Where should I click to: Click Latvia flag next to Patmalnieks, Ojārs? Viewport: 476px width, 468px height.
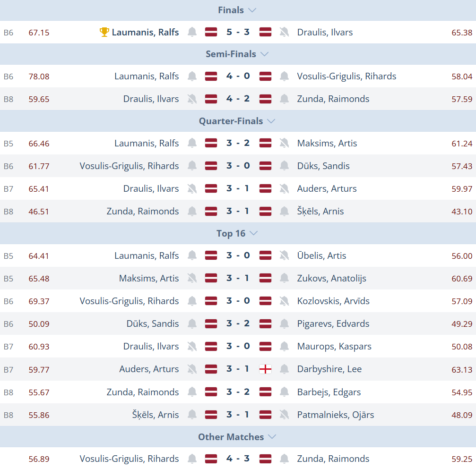coord(265,415)
